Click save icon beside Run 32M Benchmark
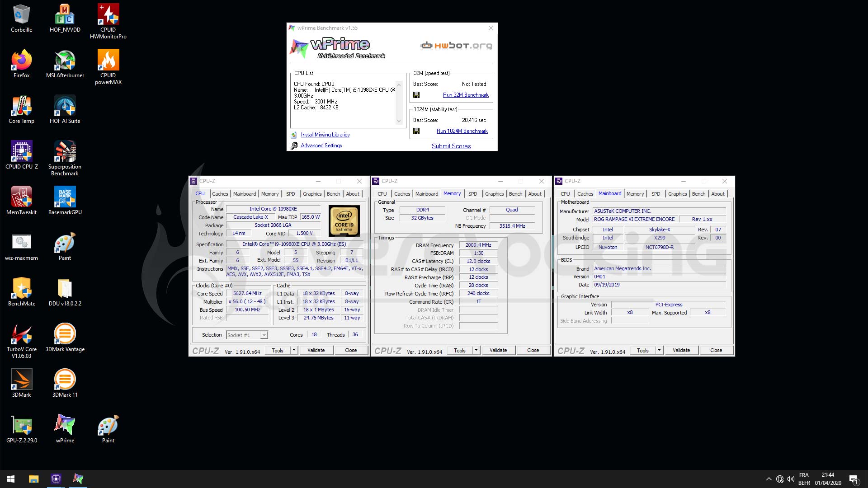The width and height of the screenshot is (868, 488). click(x=416, y=95)
